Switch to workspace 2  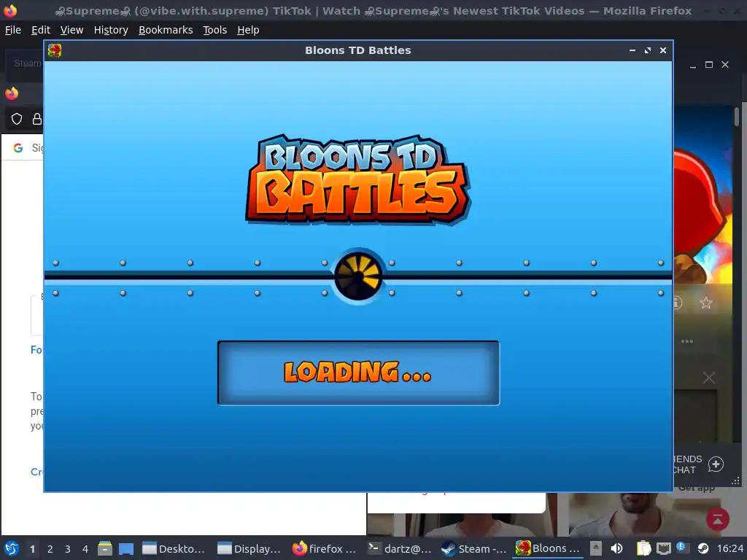pyautogui.click(x=50, y=549)
